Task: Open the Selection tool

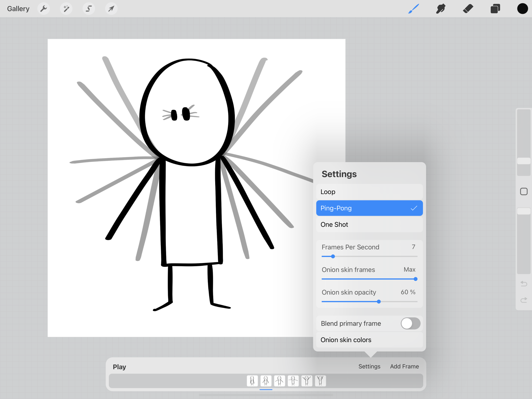Action: 89,9
